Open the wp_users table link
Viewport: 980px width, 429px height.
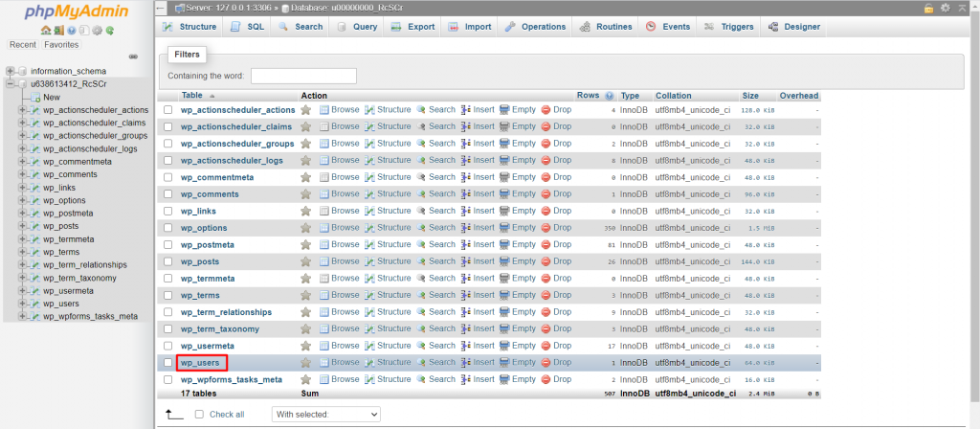pos(201,363)
